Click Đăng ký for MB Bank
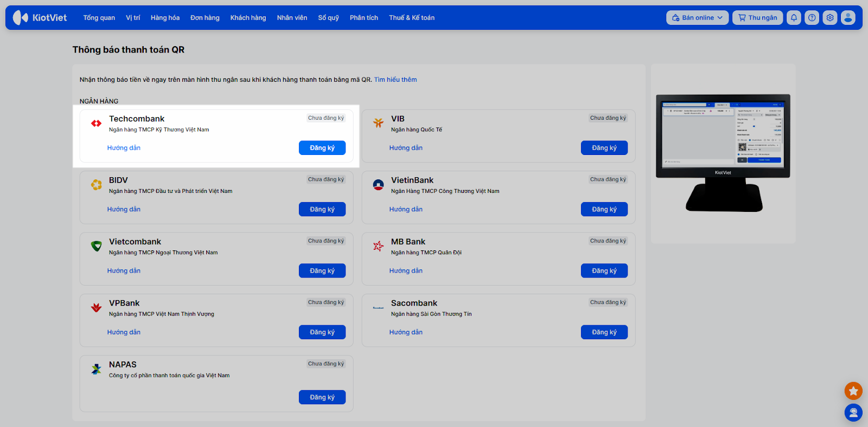The width and height of the screenshot is (868, 427). tap(604, 271)
